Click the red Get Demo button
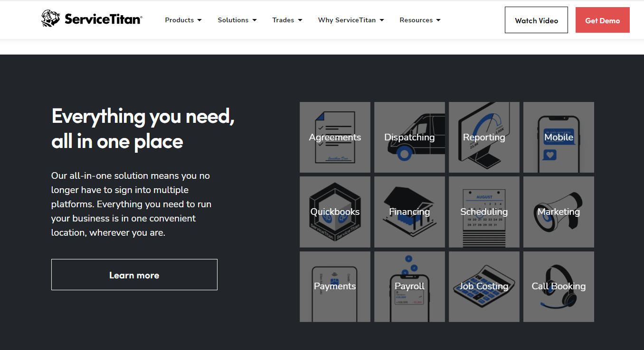 point(602,20)
